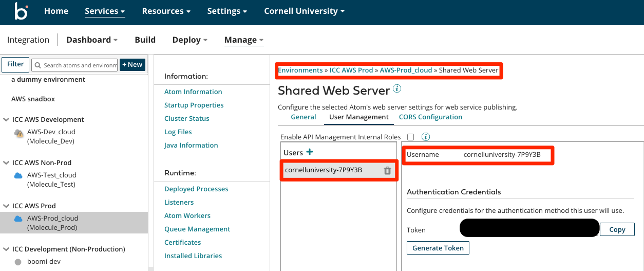Select AWS-Dev_cloud (Molecule_Dev) atom

(x=51, y=137)
